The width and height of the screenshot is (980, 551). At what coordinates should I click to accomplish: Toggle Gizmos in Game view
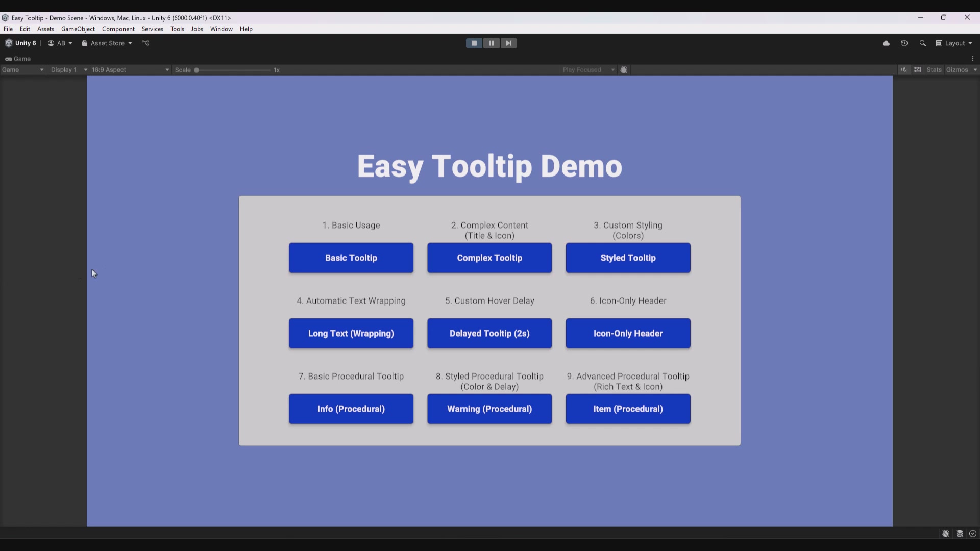[957, 70]
